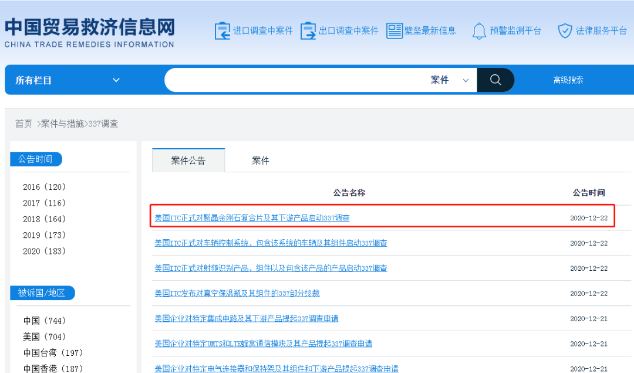Switch to the 案件 tab
The image size is (634, 373).
[x=260, y=161]
